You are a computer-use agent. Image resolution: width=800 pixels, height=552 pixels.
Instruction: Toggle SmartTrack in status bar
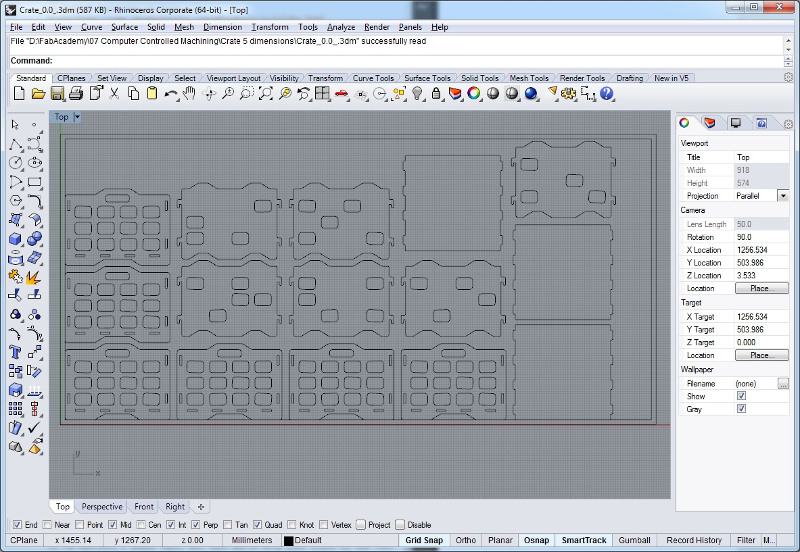click(x=584, y=540)
